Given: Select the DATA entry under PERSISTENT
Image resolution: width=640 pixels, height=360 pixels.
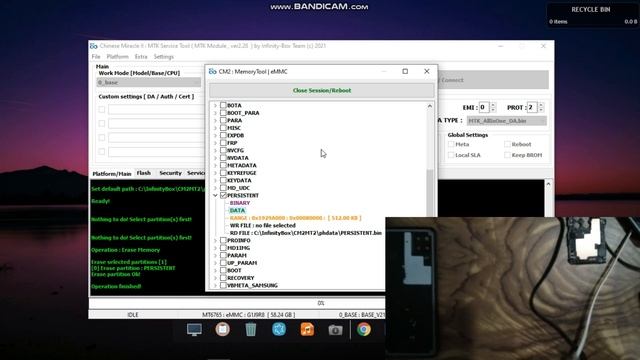Looking at the screenshot, I should pyautogui.click(x=237, y=211).
